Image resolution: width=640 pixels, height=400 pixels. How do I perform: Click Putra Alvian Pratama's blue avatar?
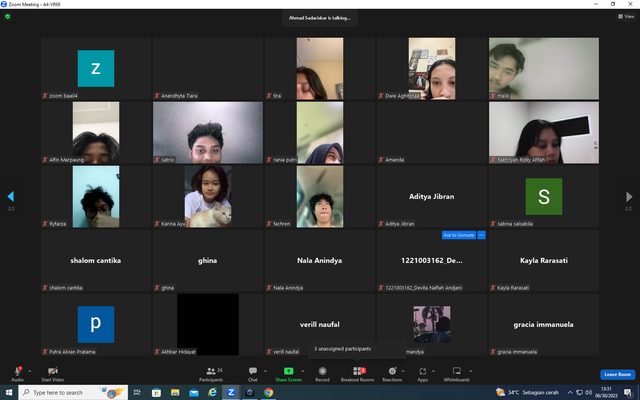pos(96,324)
